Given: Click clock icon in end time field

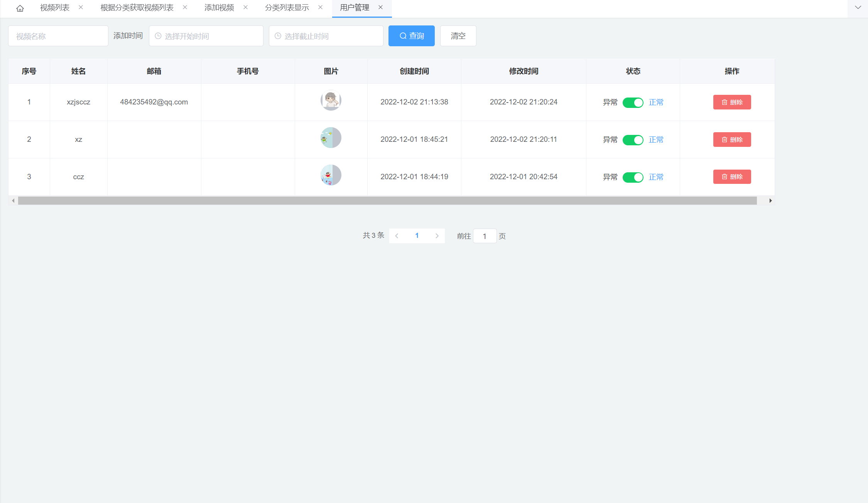Looking at the screenshot, I should coord(278,36).
